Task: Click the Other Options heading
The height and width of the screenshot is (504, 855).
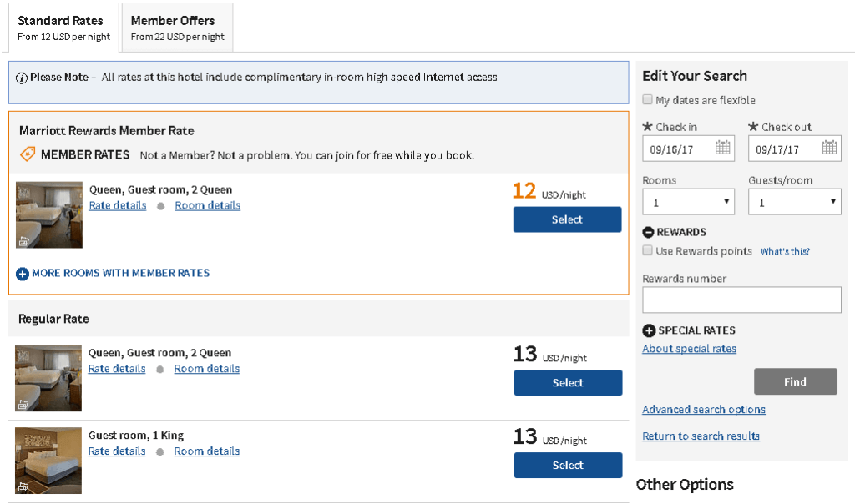Action: (685, 484)
